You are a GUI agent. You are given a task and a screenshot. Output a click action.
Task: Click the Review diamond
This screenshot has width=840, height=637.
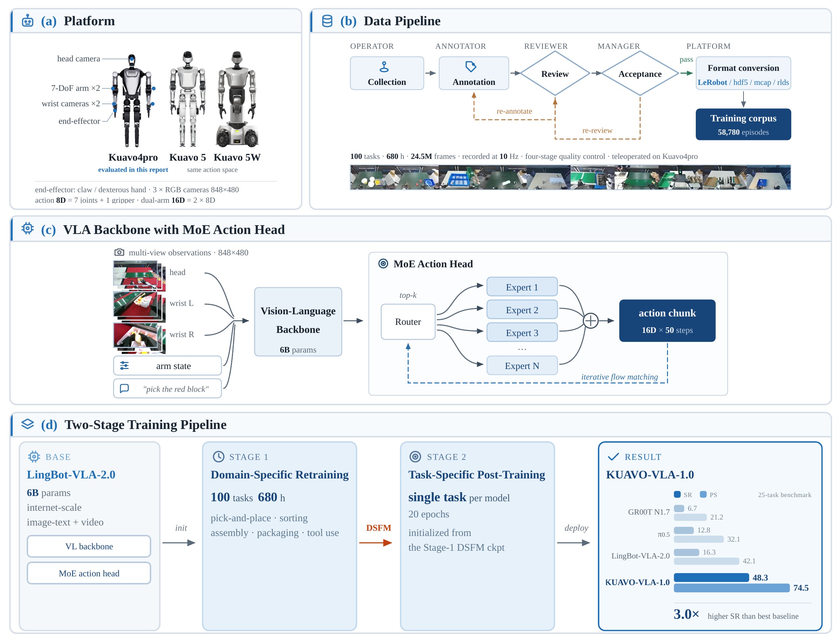555,73
